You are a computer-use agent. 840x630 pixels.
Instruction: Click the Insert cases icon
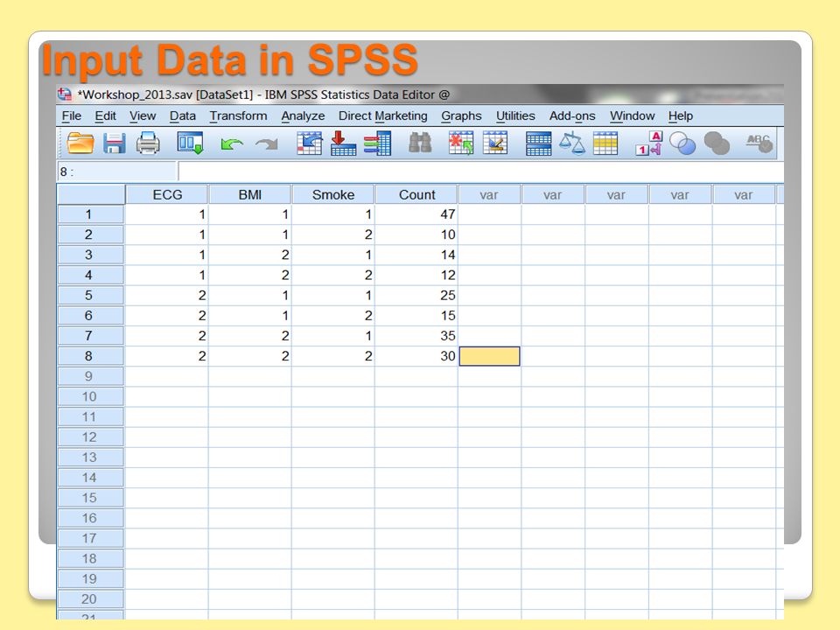click(461, 143)
